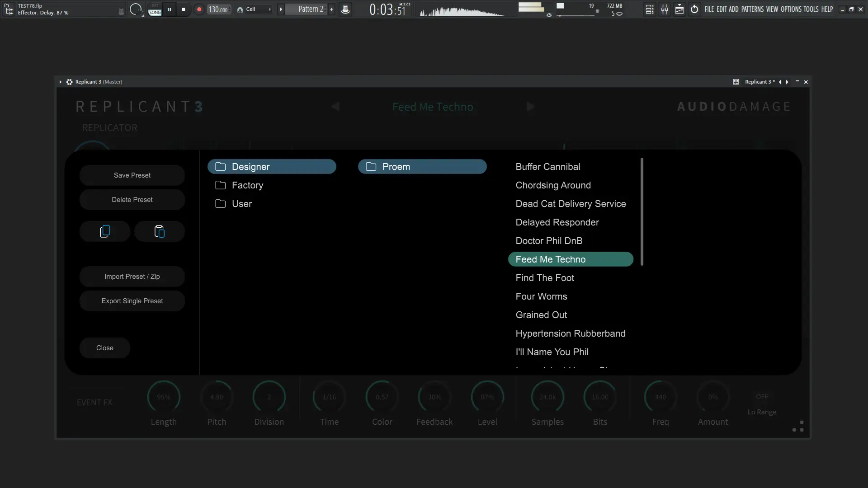The width and height of the screenshot is (868, 488).
Task: Open the PATTERNS menu
Action: tap(752, 9)
